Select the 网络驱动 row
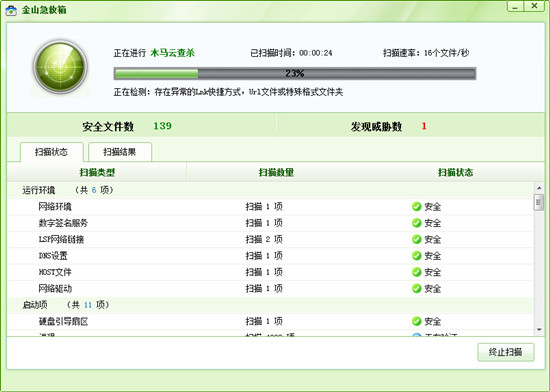This screenshot has height=392, width=550. point(270,289)
